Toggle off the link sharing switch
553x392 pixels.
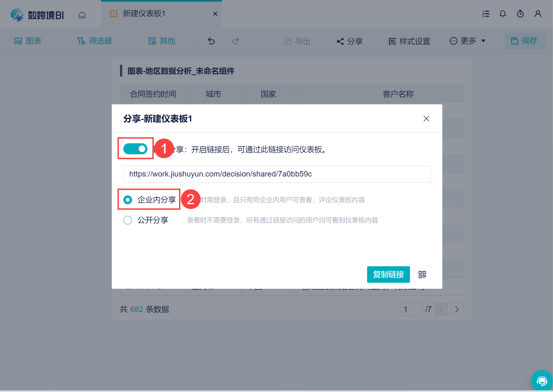coord(135,149)
